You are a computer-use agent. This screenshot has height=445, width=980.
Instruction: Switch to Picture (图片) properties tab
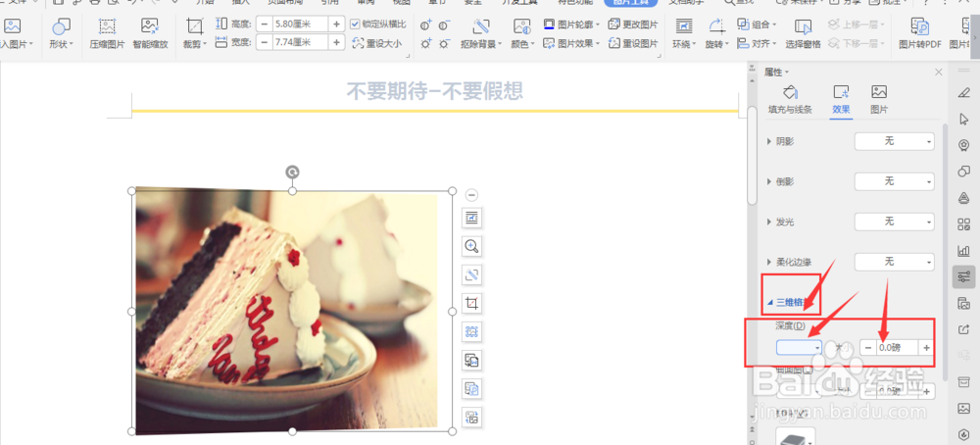tap(879, 99)
